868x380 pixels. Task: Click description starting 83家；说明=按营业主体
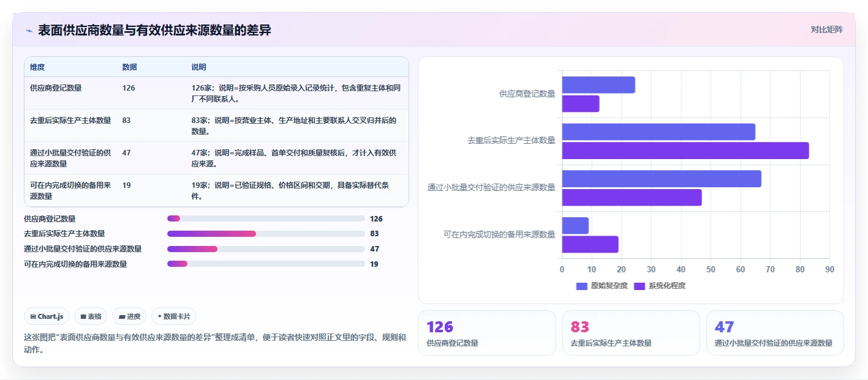pyautogui.click(x=295, y=125)
